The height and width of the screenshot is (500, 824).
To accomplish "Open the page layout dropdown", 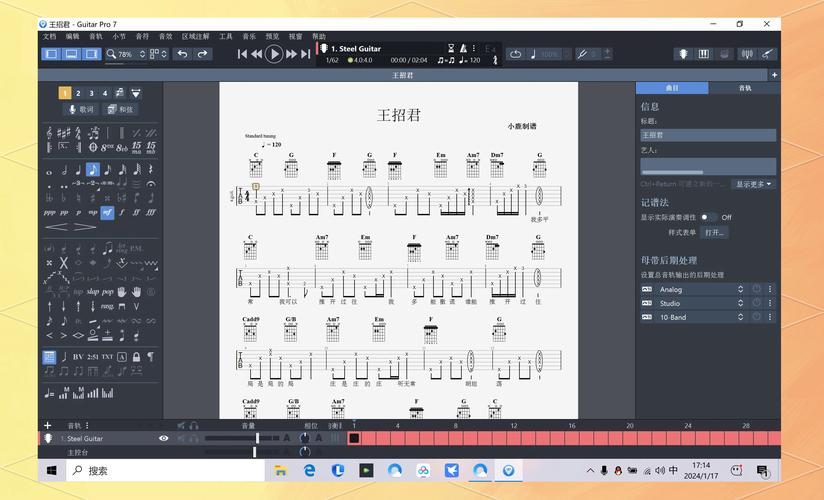I will pos(158,54).
